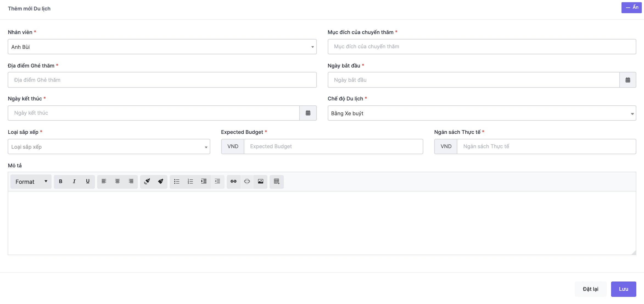Open the Format dropdown in editor

pyautogui.click(x=31, y=182)
